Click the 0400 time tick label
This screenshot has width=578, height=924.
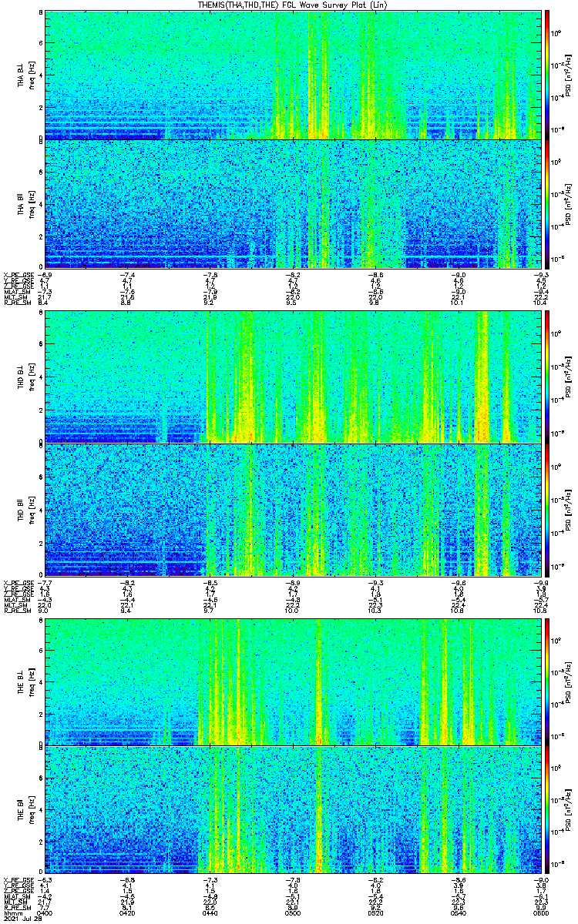(x=45, y=912)
